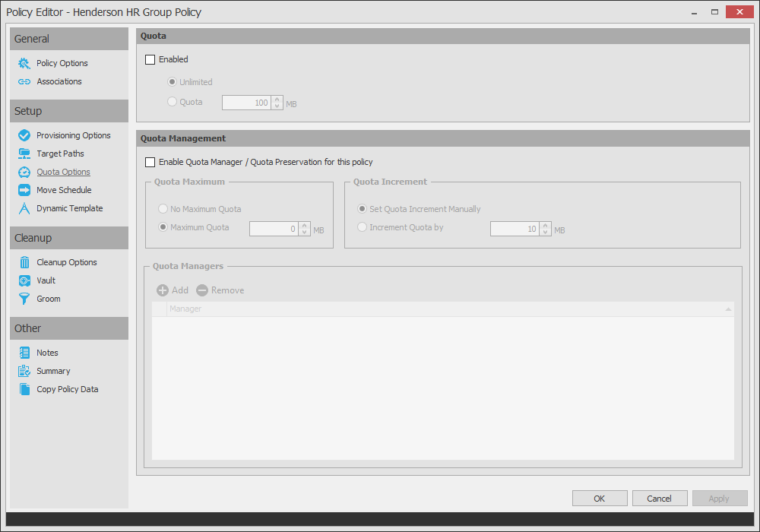Image resolution: width=760 pixels, height=532 pixels.
Task: Minimize the Policy Editor window
Action: click(694, 12)
